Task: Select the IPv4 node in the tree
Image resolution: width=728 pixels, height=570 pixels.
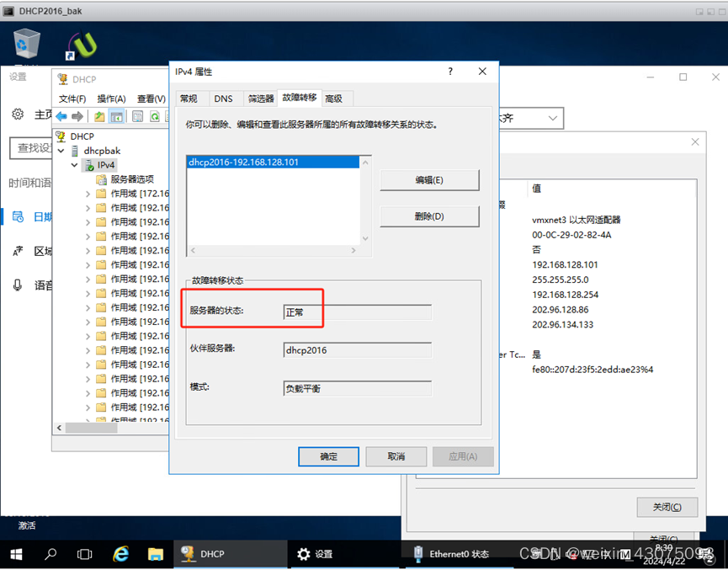Action: click(x=106, y=165)
